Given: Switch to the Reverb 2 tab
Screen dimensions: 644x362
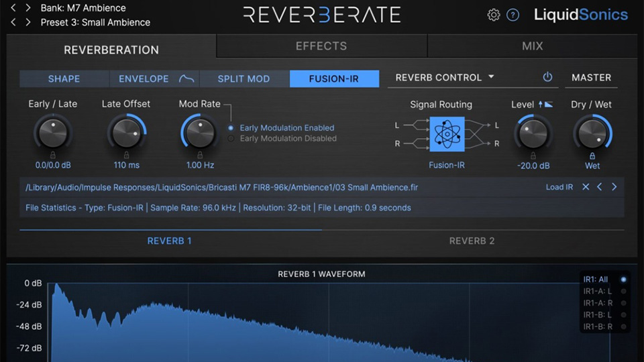Looking at the screenshot, I should tap(472, 241).
